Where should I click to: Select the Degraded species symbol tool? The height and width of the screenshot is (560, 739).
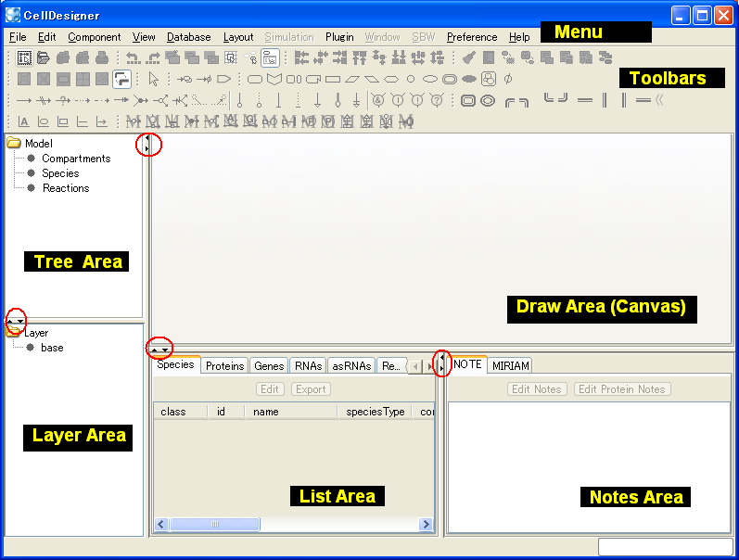point(508,79)
